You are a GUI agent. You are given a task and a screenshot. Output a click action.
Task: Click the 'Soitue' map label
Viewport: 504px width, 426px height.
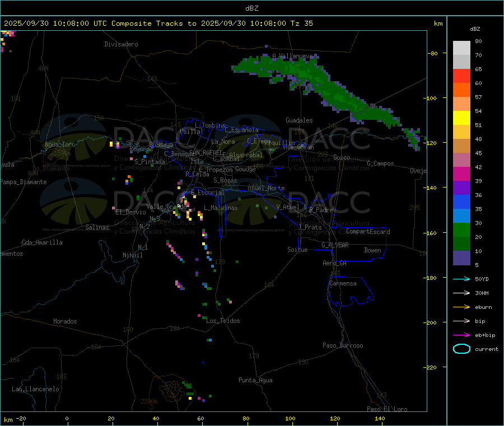coord(298,250)
